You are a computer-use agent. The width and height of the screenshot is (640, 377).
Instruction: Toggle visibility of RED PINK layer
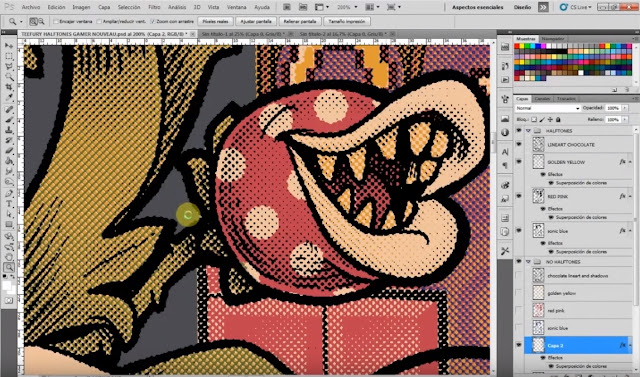(519, 196)
